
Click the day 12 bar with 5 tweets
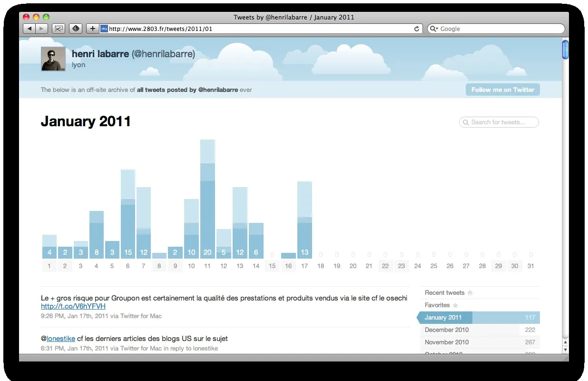click(x=224, y=244)
